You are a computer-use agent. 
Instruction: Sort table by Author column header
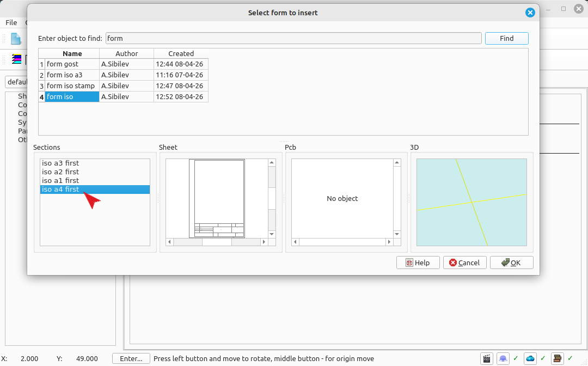click(x=127, y=53)
